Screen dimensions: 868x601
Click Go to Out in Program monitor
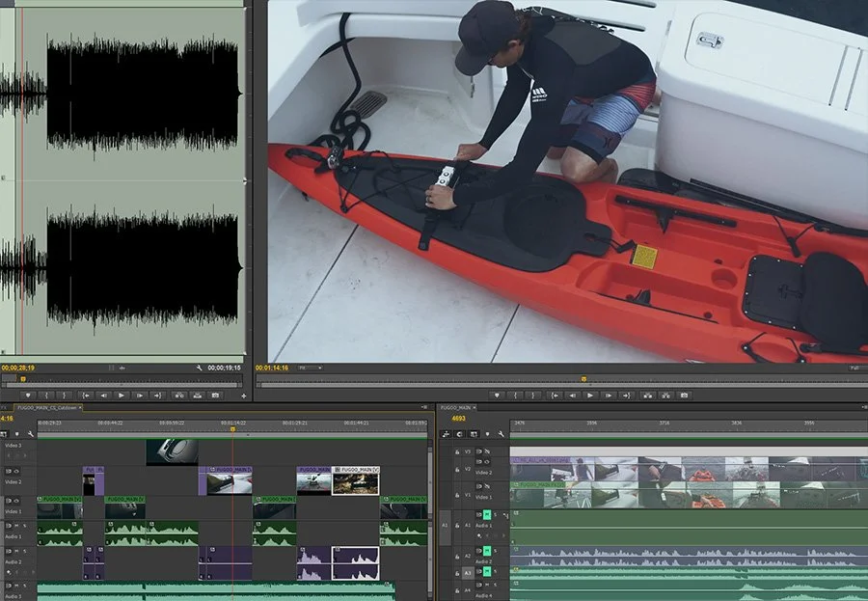coord(627,396)
